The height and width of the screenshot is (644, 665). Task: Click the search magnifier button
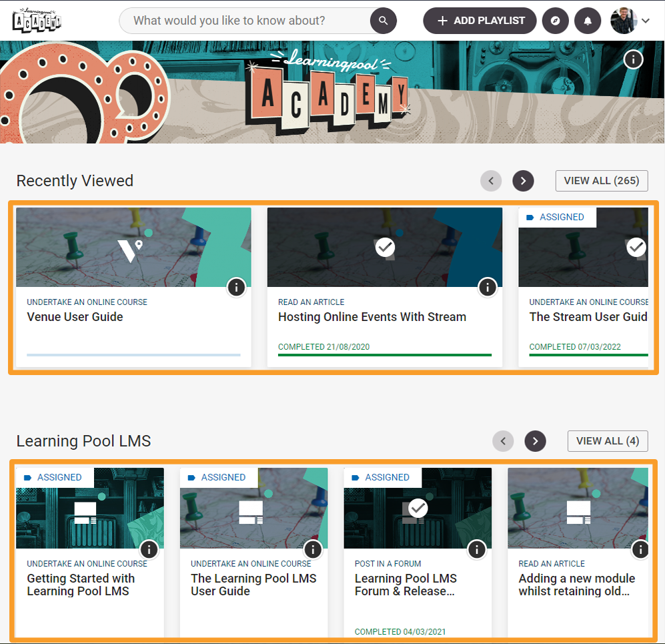coord(383,21)
